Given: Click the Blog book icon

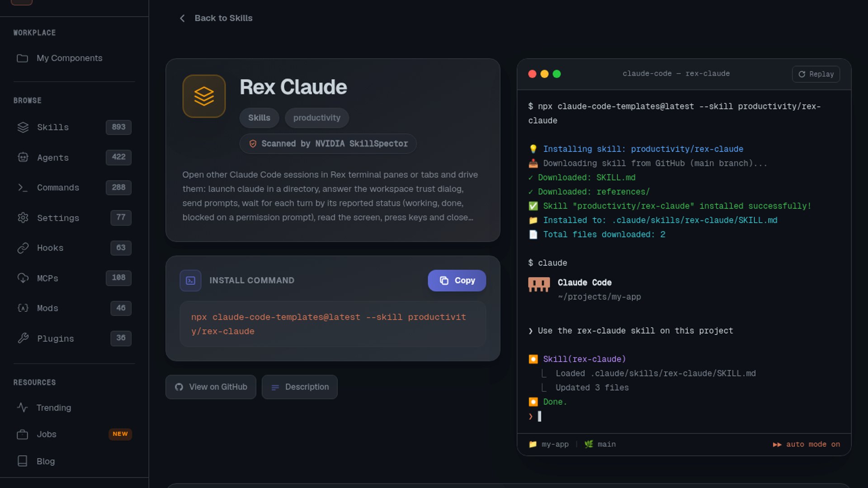Looking at the screenshot, I should [x=22, y=461].
